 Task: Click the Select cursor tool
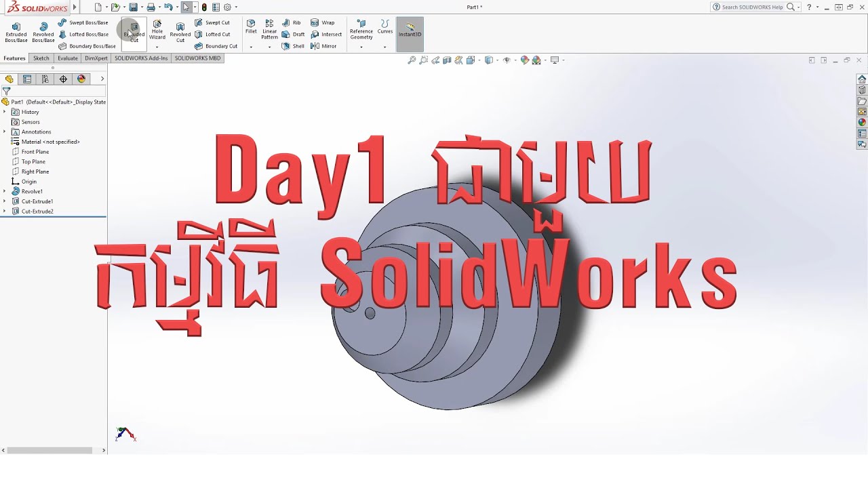(186, 7)
